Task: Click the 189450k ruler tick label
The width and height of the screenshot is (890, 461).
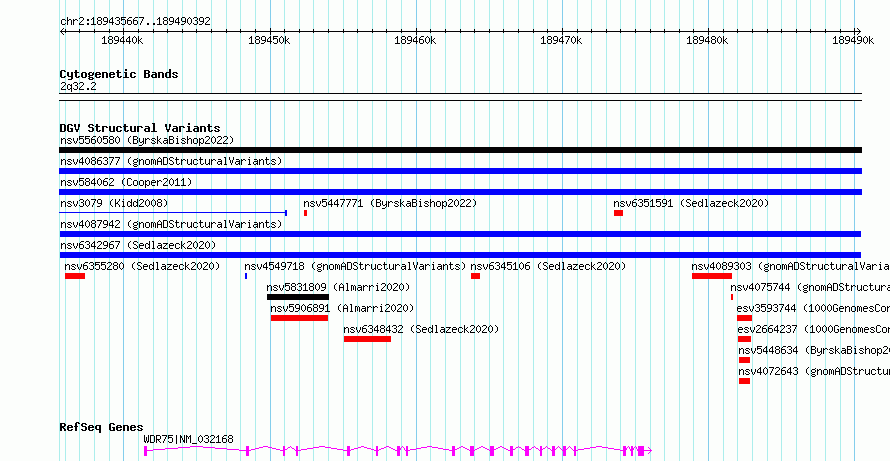Action: tap(270, 40)
